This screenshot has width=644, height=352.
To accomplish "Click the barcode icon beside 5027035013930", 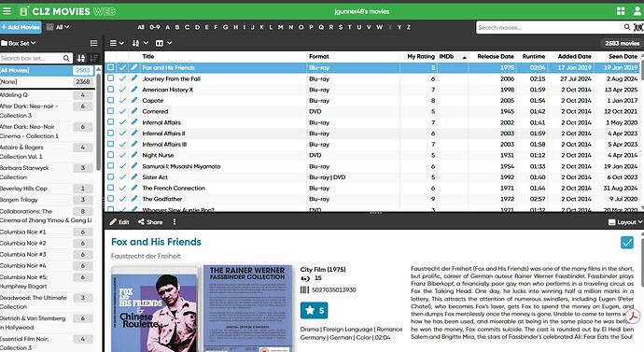I will pos(304,290).
